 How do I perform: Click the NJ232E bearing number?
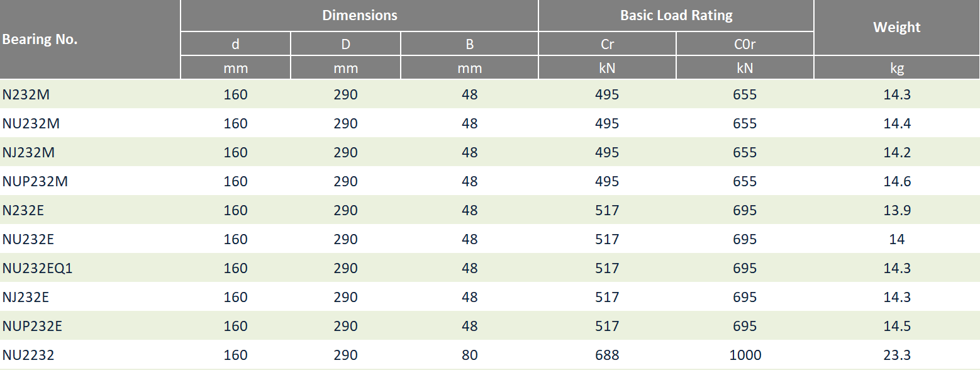coord(25,297)
